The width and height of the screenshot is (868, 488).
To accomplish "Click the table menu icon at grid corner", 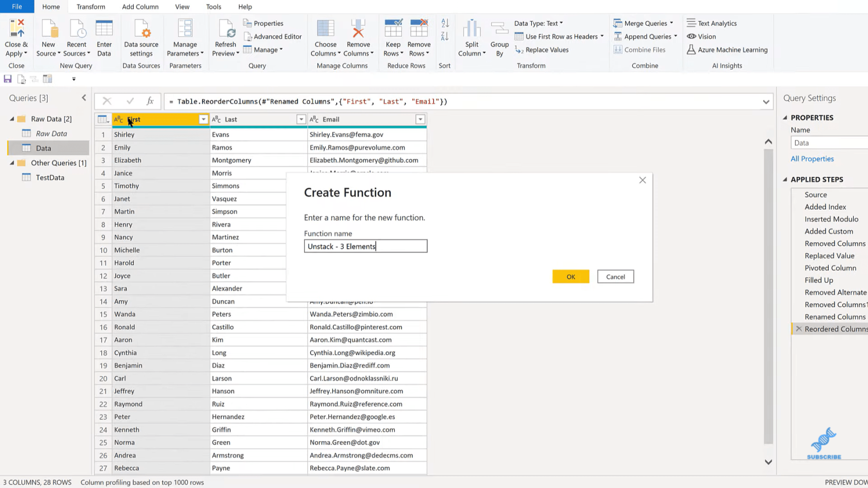I will click(103, 119).
